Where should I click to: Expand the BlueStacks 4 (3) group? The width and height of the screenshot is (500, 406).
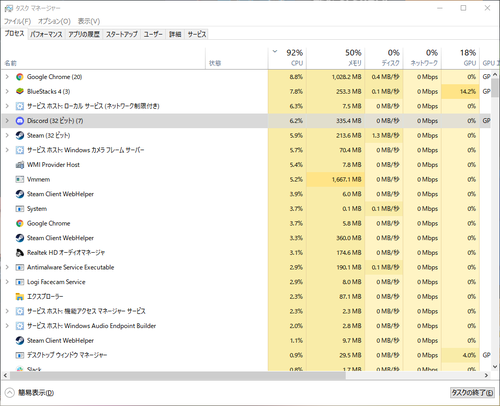7,92
